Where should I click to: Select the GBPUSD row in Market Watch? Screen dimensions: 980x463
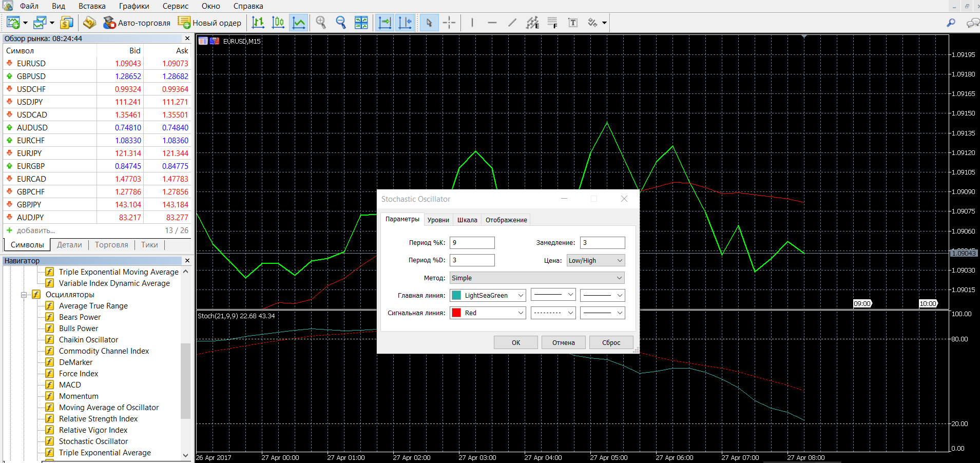97,76
